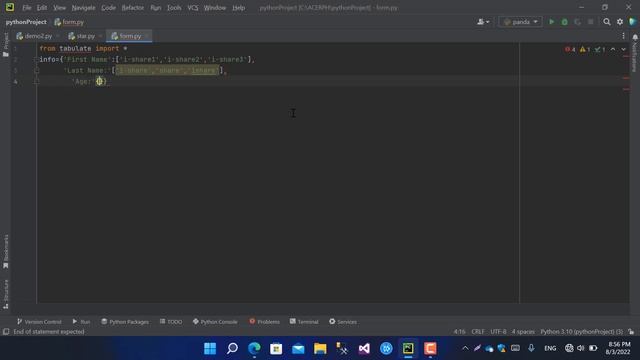Open the Run menu
This screenshot has width=640, height=360.
coord(156,8)
